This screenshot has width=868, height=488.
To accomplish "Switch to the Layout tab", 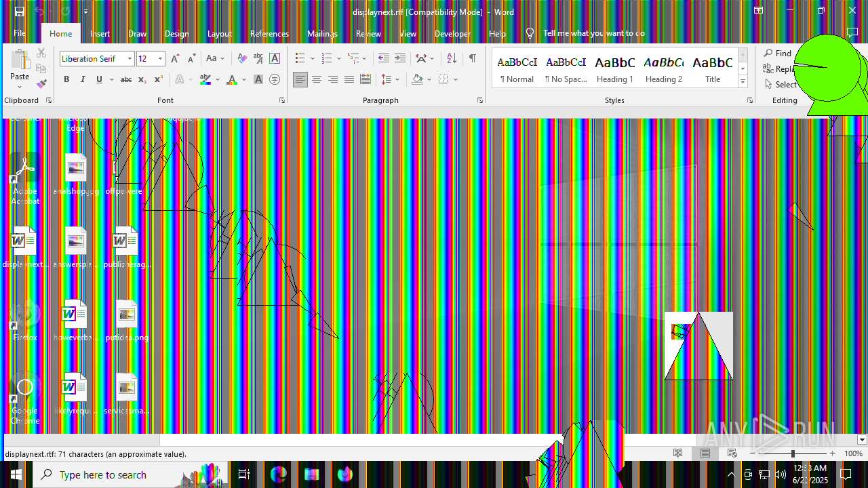I will [x=219, y=33].
